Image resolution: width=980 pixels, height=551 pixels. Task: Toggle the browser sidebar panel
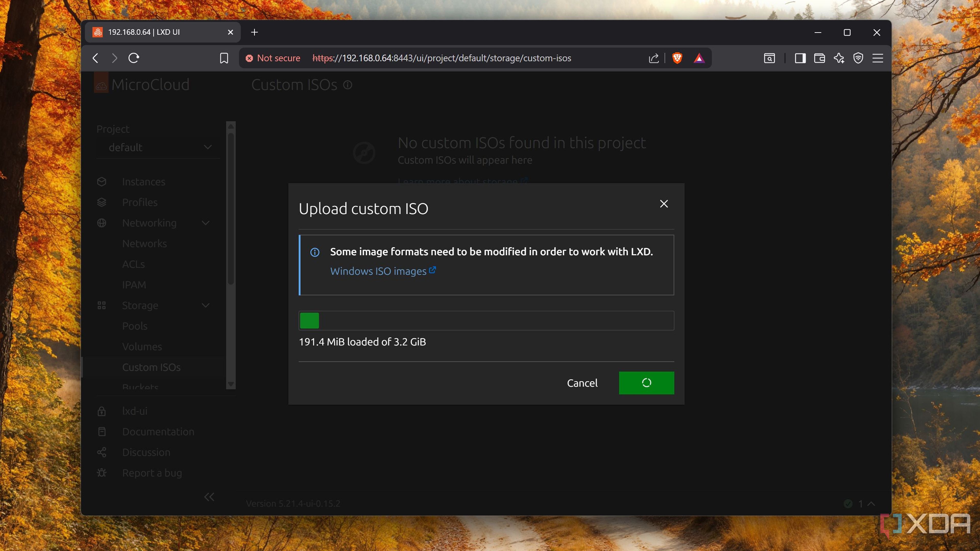800,58
